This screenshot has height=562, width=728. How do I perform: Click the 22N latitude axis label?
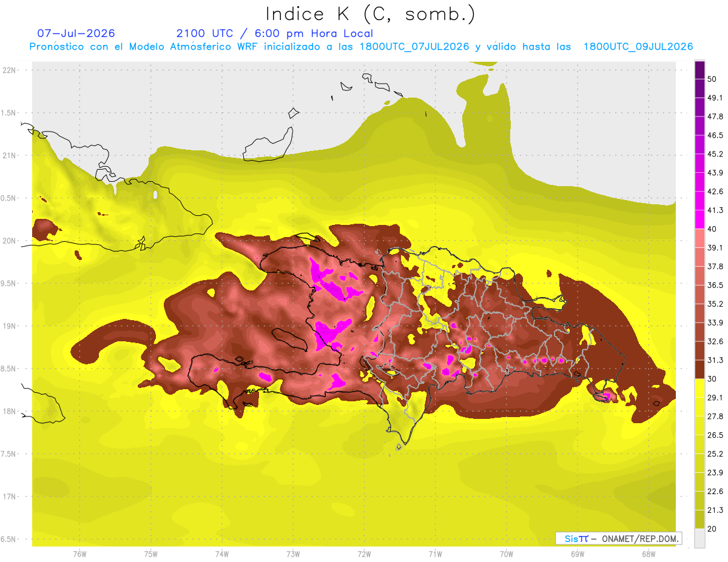coord(9,70)
